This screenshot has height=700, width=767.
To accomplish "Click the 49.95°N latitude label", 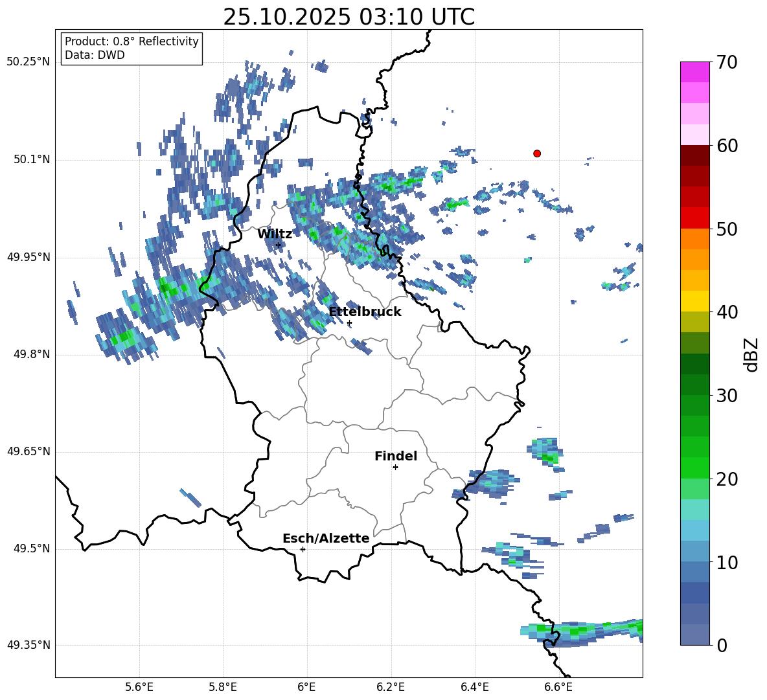I will point(29,257).
